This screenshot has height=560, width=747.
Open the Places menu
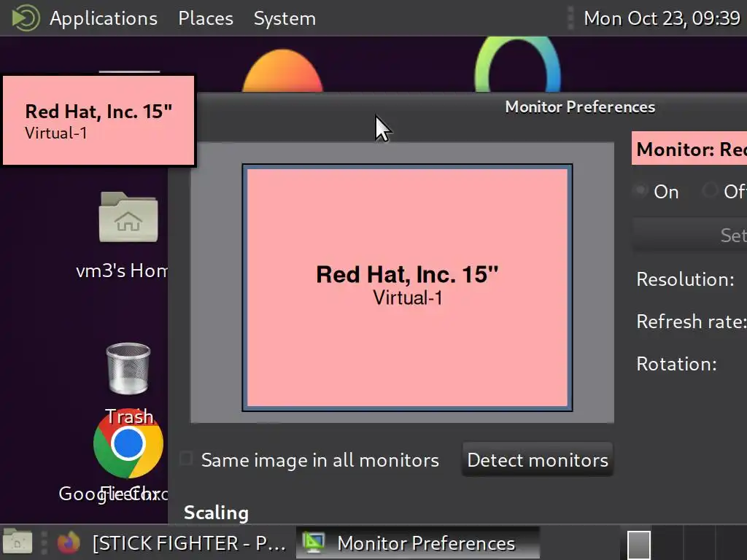(x=205, y=18)
